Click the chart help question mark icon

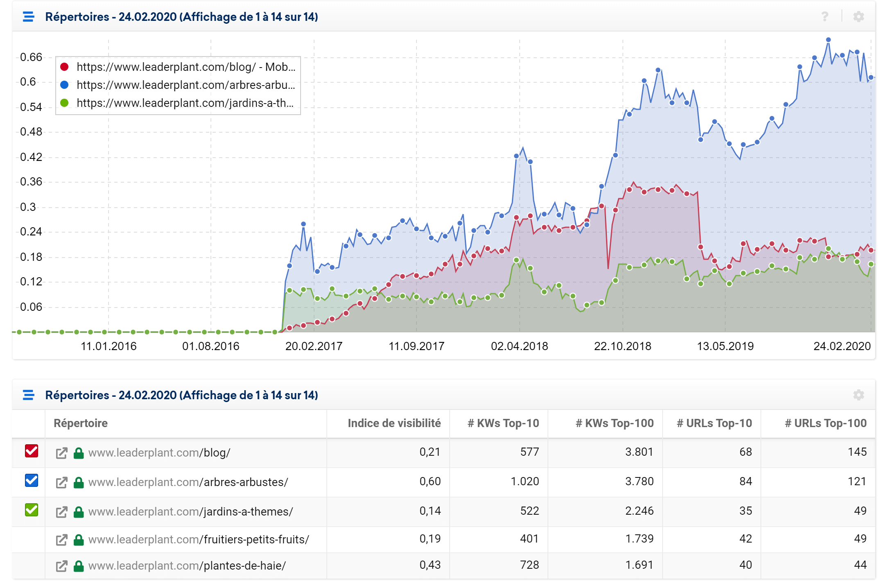coord(825,16)
